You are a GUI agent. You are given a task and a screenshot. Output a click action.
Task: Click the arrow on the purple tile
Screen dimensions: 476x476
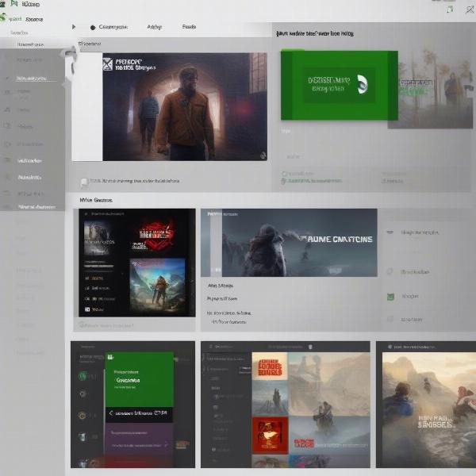point(166,445)
